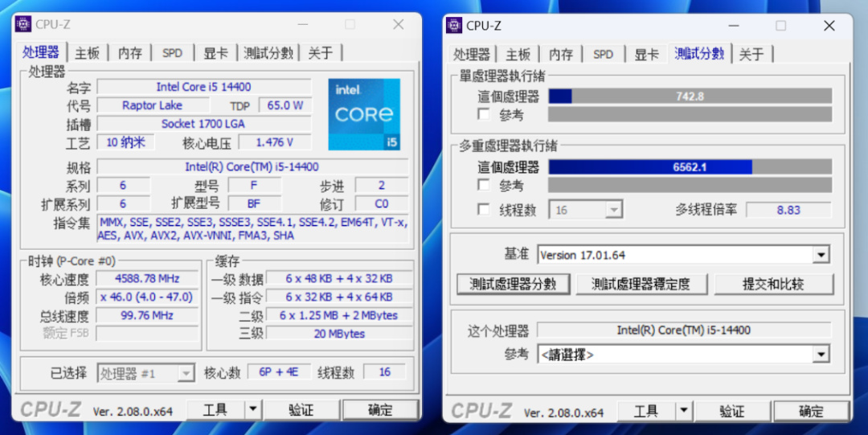
Task: Click 核心速度 value 4588.78 MHz
Action: 147,278
